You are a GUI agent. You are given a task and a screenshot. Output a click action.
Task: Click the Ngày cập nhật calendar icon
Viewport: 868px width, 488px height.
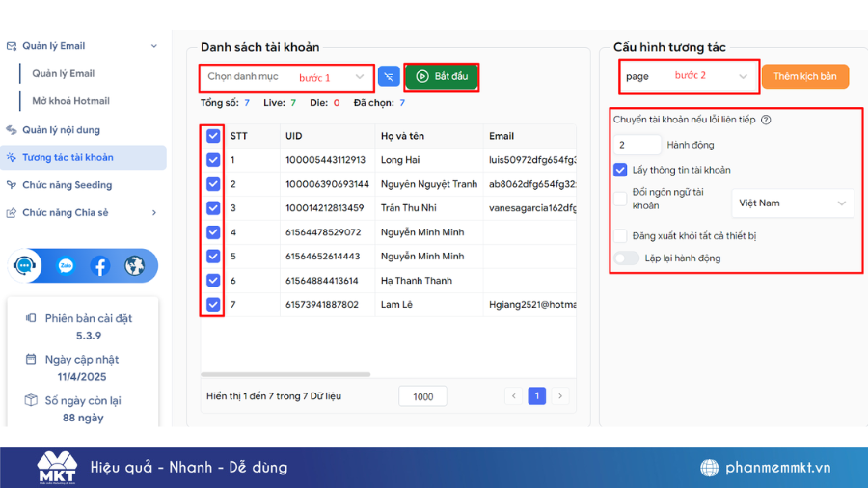[31, 359]
